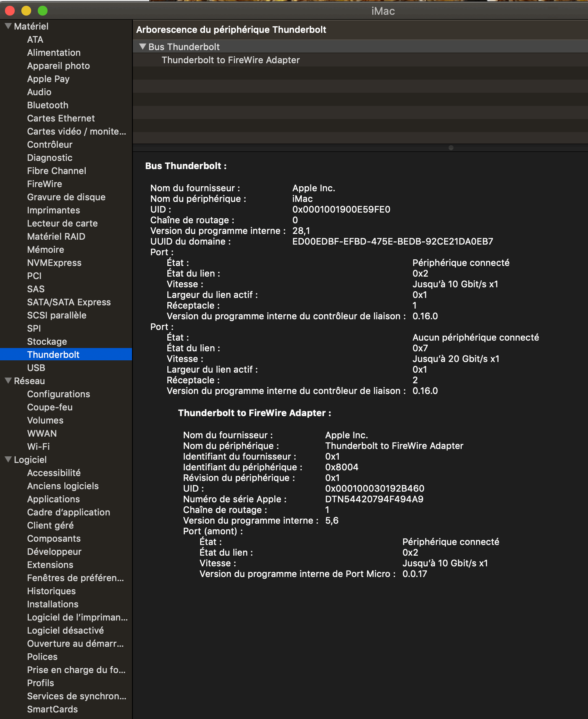This screenshot has width=588, height=719.
Task: Click the serial number DTN54420794F494A9
Action: pos(374,499)
